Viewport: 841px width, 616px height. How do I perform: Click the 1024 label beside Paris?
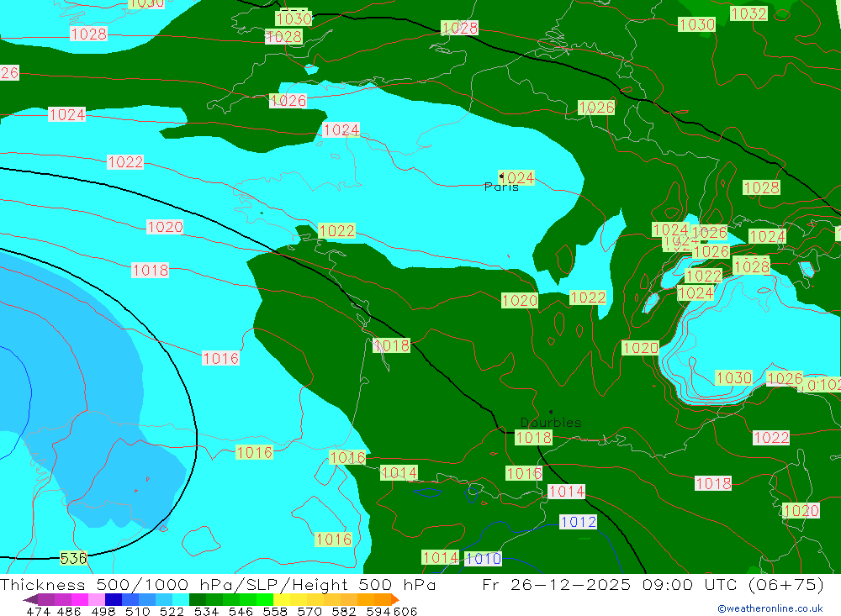[516, 177]
